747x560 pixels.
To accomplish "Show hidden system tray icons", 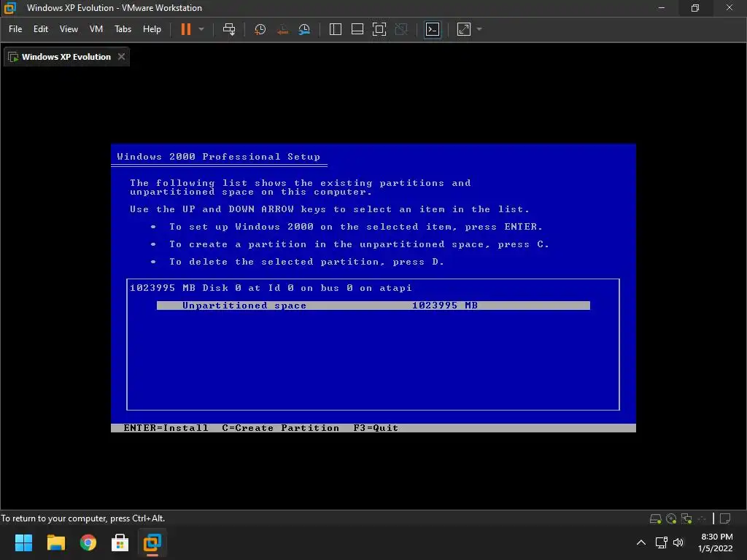I will [x=641, y=542].
